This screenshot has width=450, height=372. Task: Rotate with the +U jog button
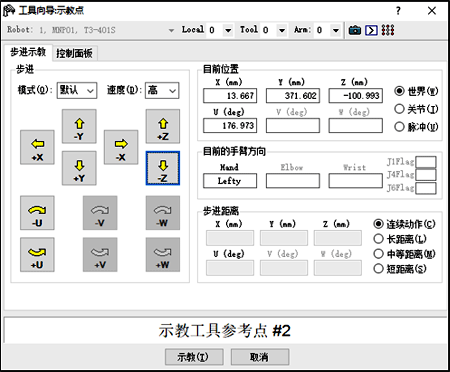pyautogui.click(x=37, y=255)
